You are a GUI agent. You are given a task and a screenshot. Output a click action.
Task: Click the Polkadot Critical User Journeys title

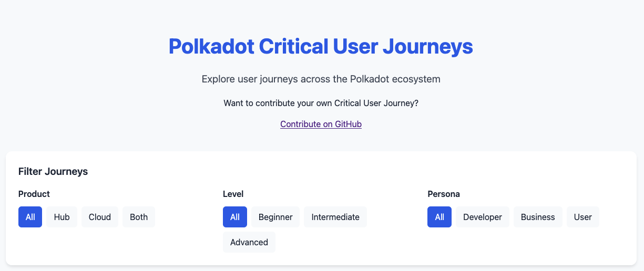click(x=321, y=46)
